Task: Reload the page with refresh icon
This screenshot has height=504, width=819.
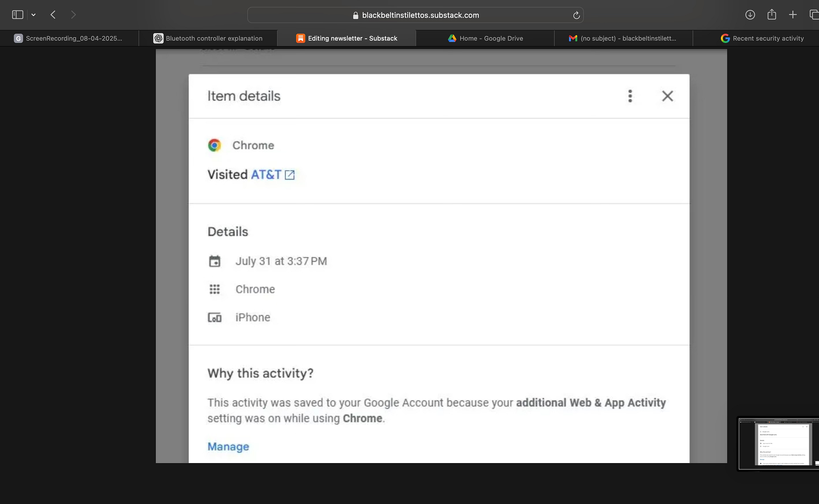Action: click(576, 15)
